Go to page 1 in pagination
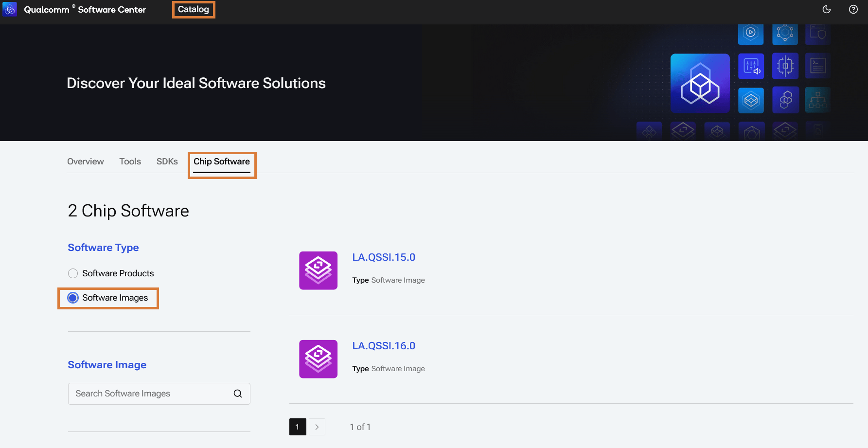868x448 pixels. tap(298, 427)
